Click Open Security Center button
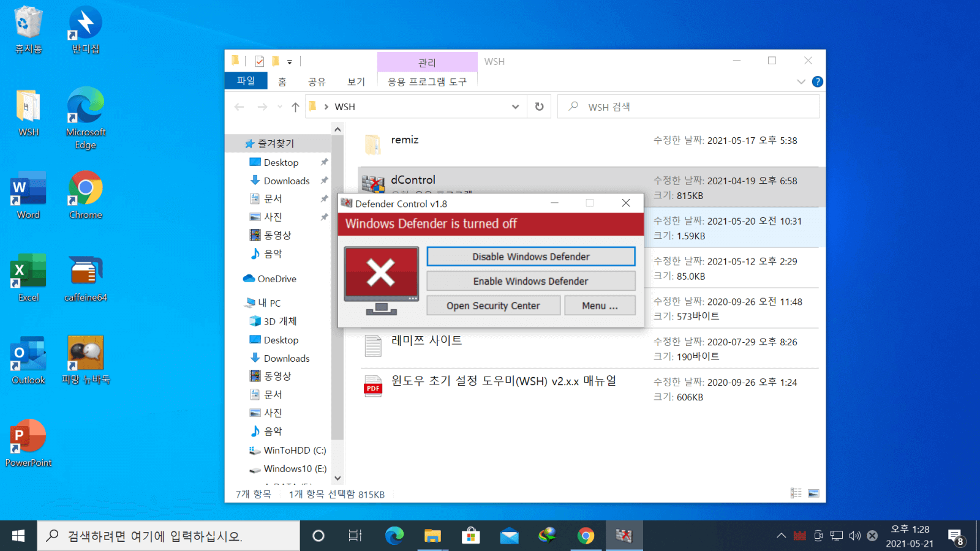Viewport: 980px width, 551px height. point(494,305)
